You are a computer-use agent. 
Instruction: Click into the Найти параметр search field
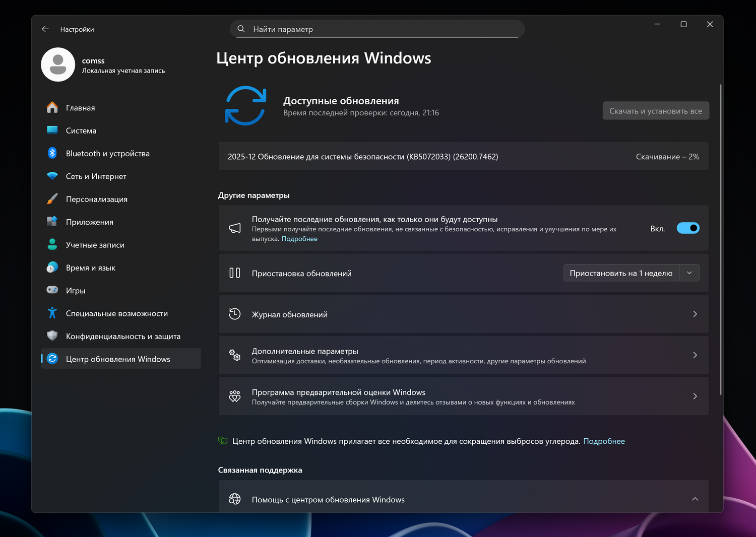377,29
